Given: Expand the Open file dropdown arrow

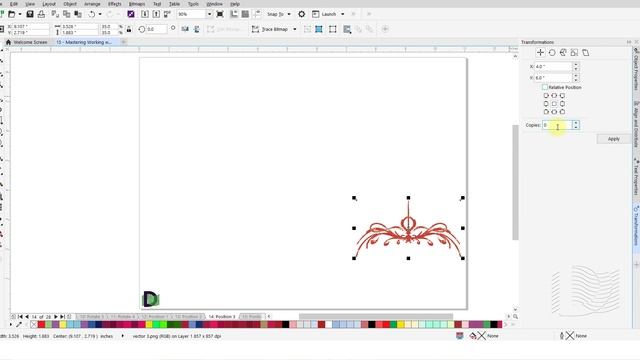Looking at the screenshot, I should coord(20,14).
